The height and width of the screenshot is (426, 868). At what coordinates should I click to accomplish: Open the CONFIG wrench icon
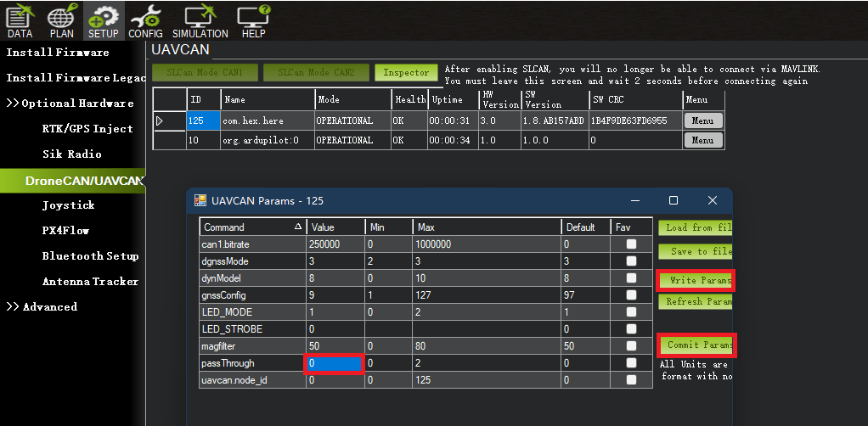(145, 21)
